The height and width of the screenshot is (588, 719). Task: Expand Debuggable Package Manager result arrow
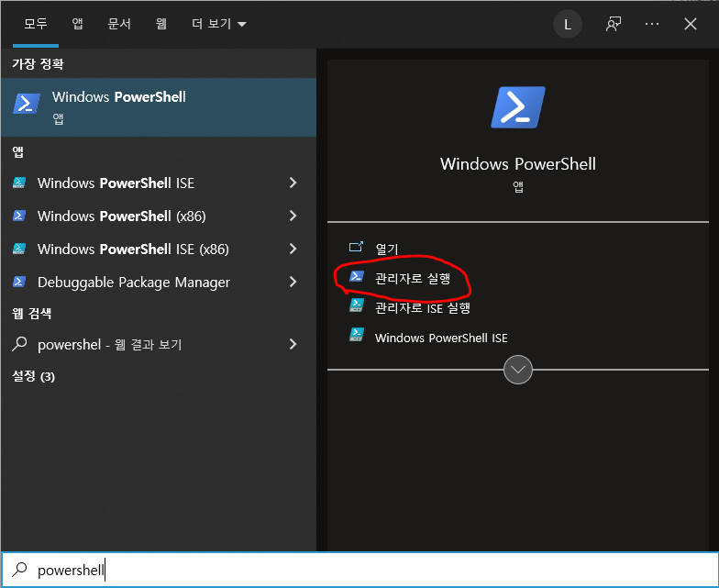tap(293, 282)
